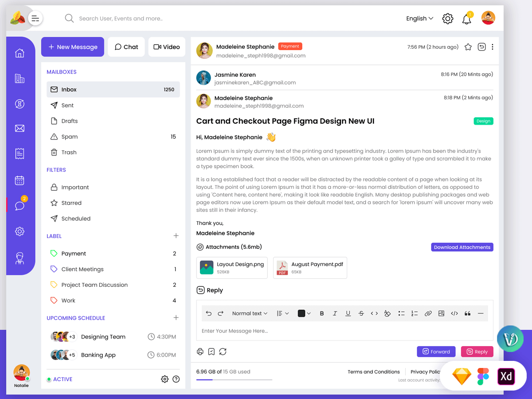Screen dimensions: 532x399
Task: Open the black text color swatch
Action: click(x=304, y=313)
